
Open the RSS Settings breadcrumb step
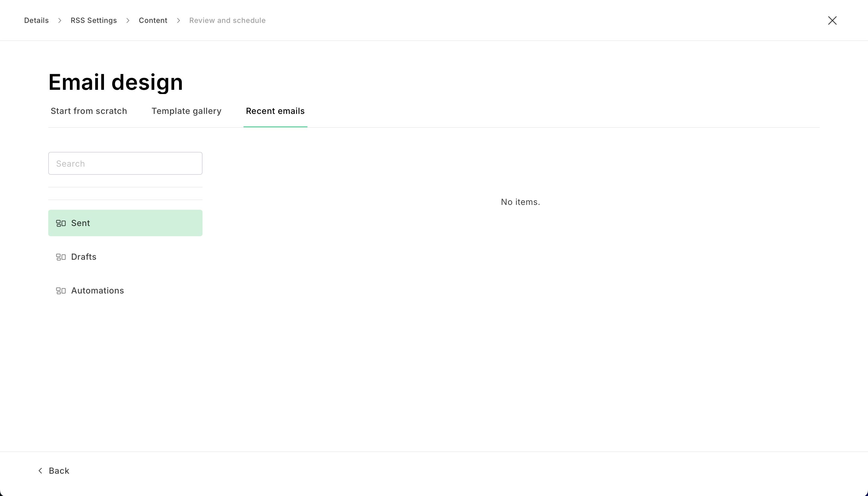tap(94, 20)
